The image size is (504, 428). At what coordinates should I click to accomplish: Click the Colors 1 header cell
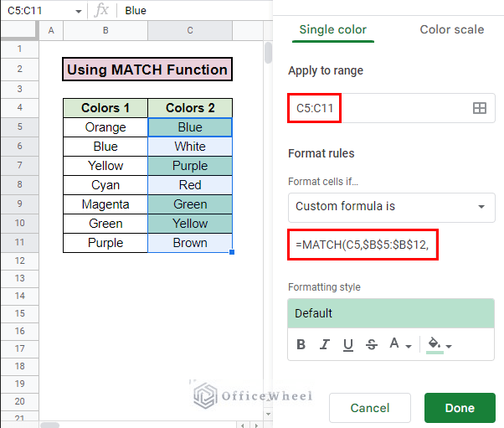click(x=105, y=108)
